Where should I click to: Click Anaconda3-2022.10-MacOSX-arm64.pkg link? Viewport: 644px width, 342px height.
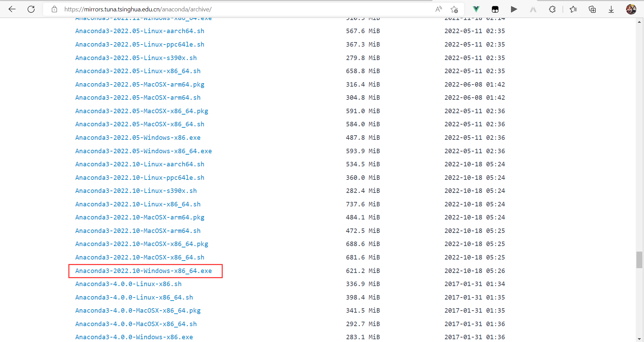click(x=140, y=217)
